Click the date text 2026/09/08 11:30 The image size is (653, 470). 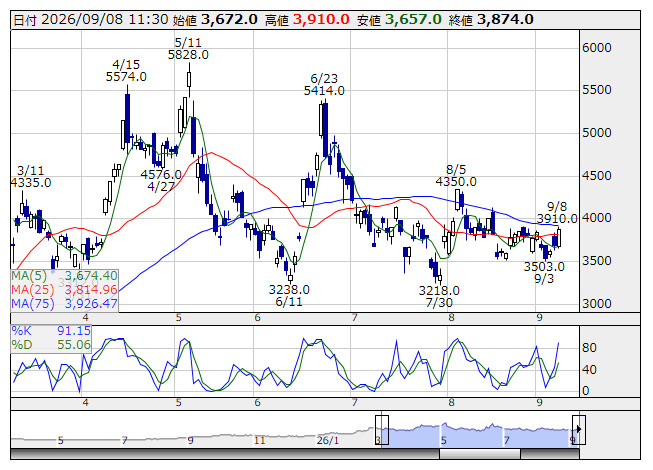tap(105, 20)
